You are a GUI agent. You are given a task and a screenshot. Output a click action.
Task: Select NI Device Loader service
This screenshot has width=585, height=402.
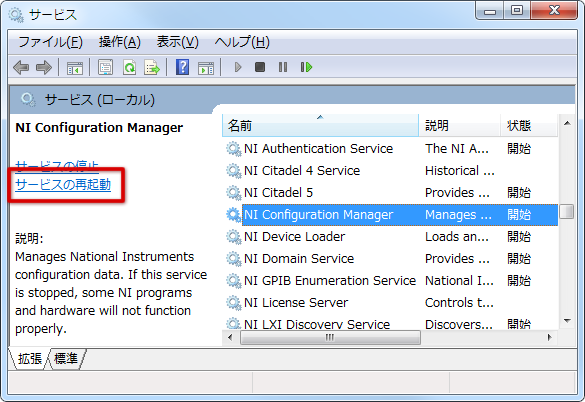coord(294,237)
